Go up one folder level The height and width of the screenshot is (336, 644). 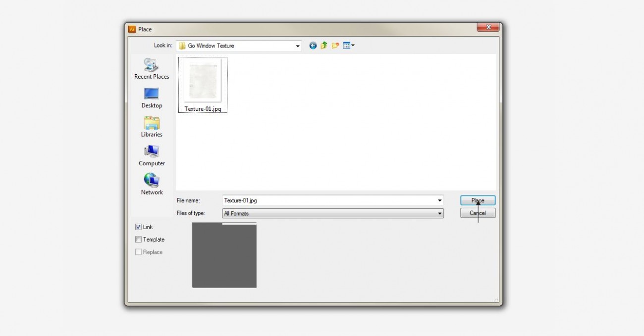click(x=324, y=46)
